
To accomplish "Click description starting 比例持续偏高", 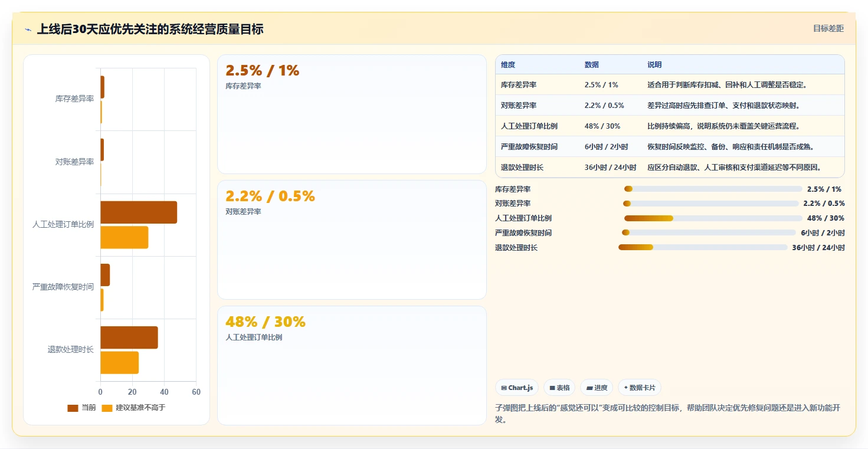I will pos(723,126).
